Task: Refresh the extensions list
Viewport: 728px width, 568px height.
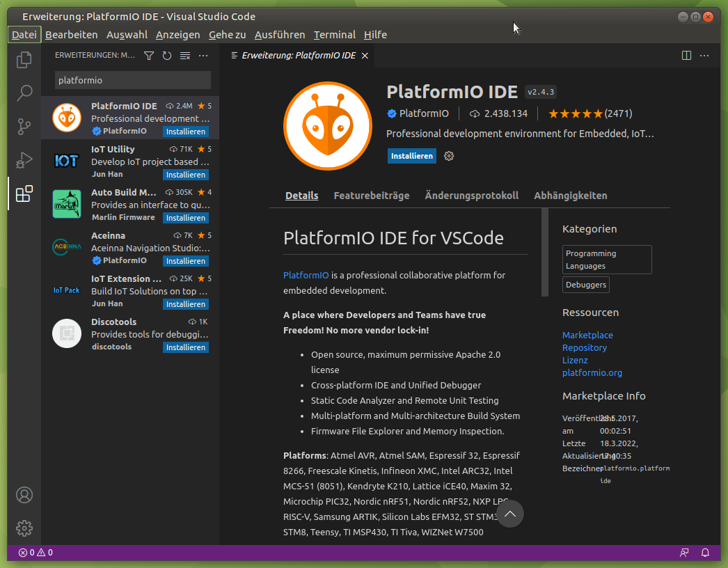Action: point(166,56)
